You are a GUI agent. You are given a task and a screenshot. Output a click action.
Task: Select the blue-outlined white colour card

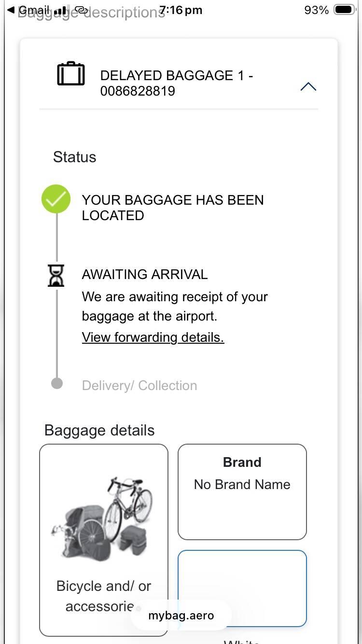pyautogui.click(x=242, y=588)
